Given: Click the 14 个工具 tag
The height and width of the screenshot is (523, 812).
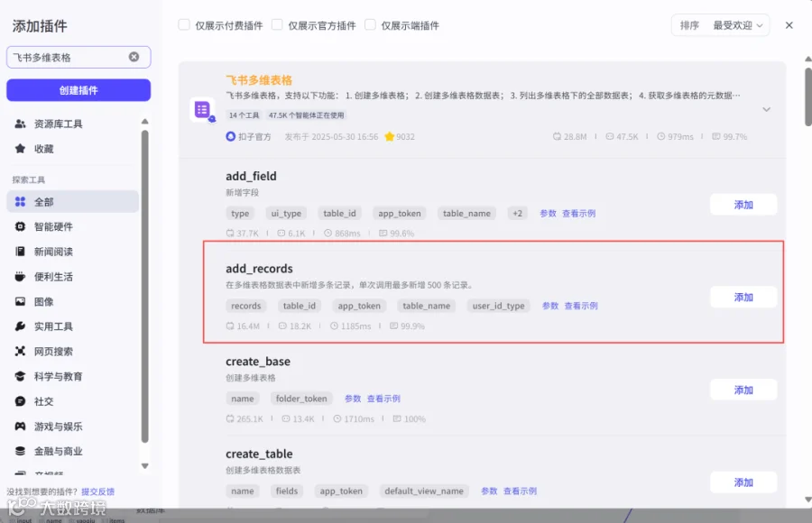Looking at the screenshot, I should pos(244,115).
